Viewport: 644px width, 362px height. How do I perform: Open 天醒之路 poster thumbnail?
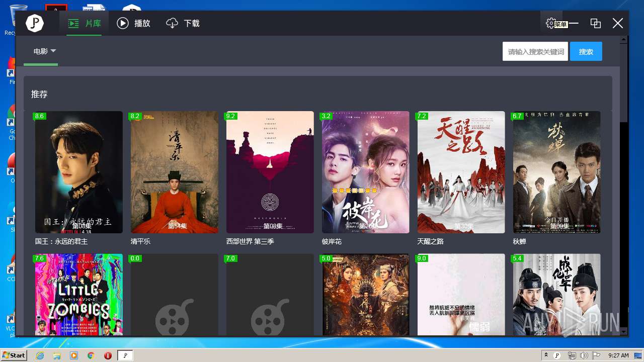click(x=461, y=172)
